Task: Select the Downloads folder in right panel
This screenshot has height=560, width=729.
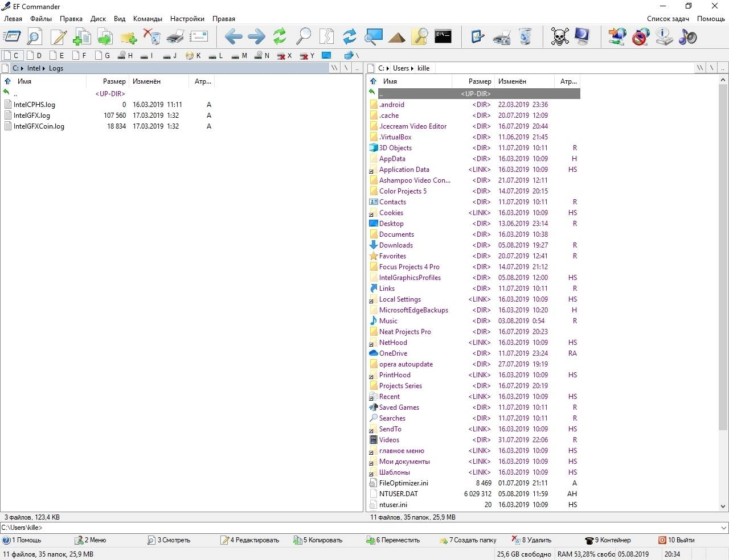Action: coord(396,245)
